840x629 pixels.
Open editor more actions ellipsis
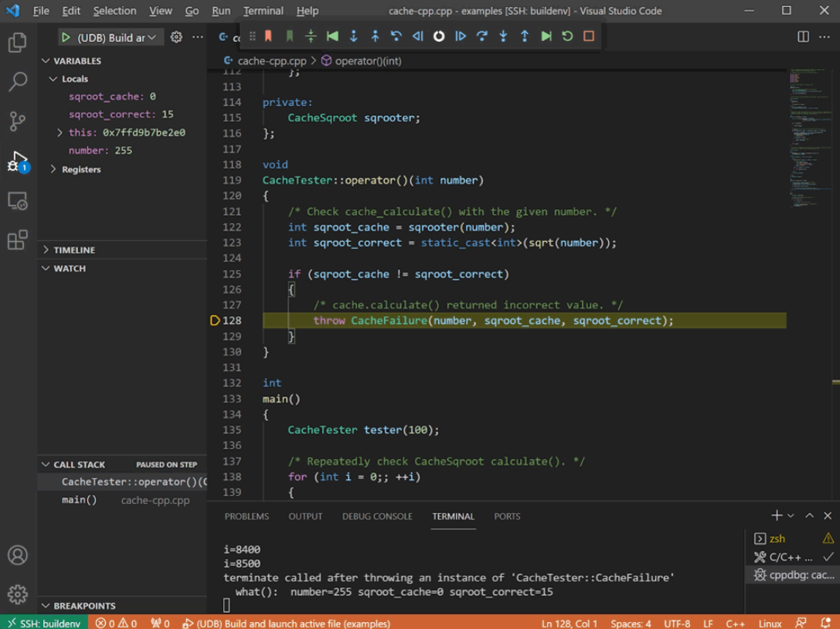pyautogui.click(x=825, y=36)
